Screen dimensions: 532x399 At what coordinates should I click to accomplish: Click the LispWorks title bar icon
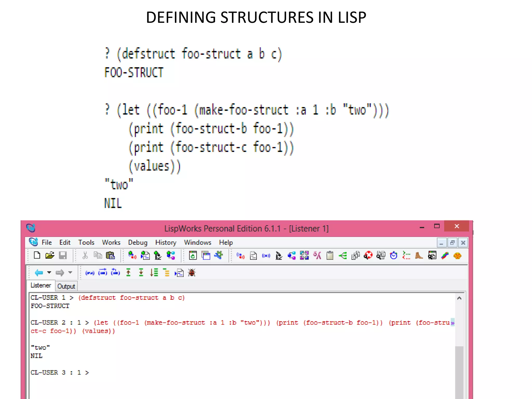31,228
